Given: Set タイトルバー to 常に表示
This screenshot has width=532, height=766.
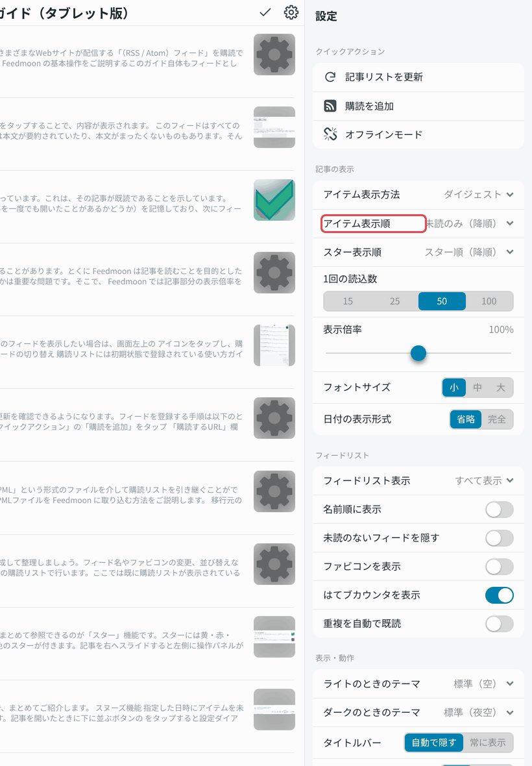Looking at the screenshot, I should tap(488, 743).
